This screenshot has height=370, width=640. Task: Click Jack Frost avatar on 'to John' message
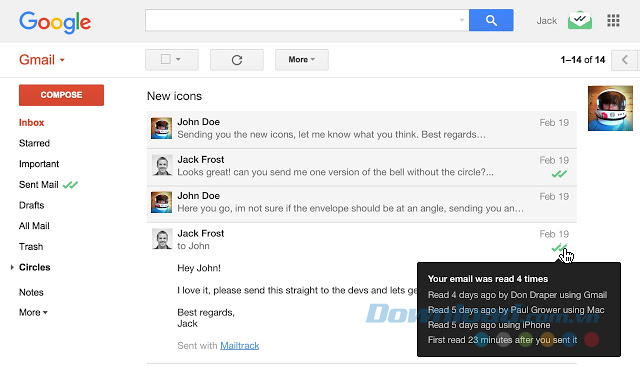click(x=162, y=239)
